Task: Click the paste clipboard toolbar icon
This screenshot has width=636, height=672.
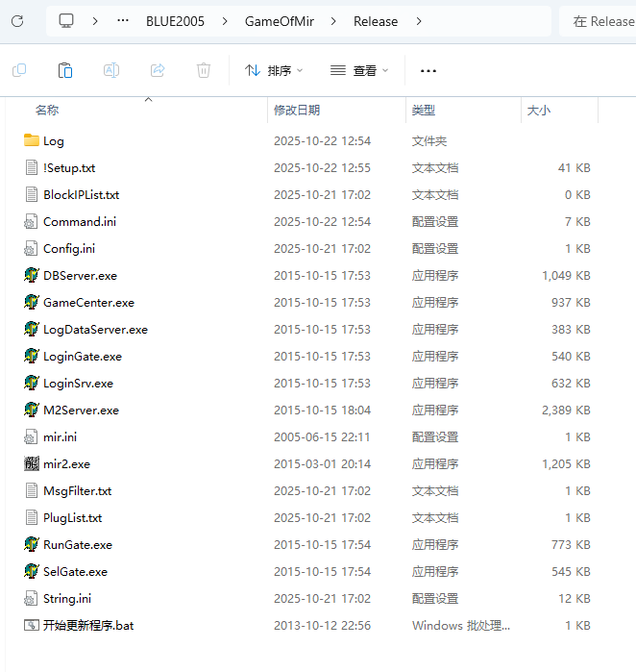Action: pos(65,70)
